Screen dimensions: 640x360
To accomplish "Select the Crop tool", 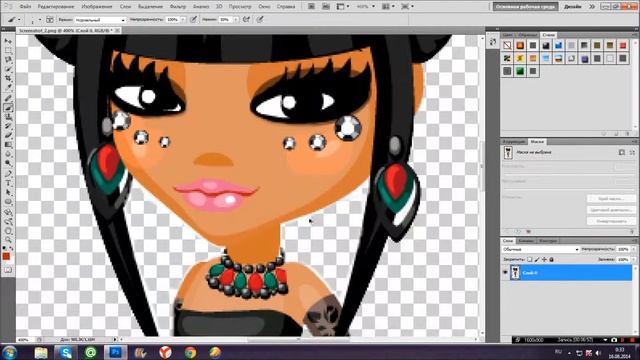I will point(8,78).
